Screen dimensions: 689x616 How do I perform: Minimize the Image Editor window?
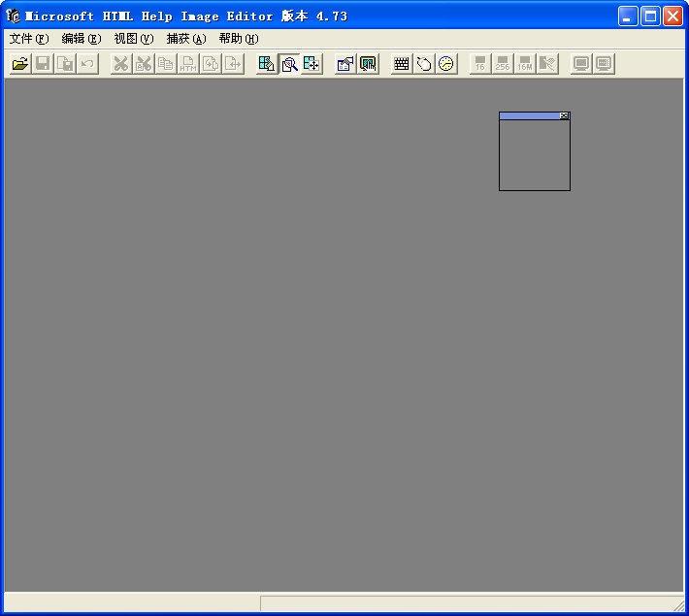628,16
